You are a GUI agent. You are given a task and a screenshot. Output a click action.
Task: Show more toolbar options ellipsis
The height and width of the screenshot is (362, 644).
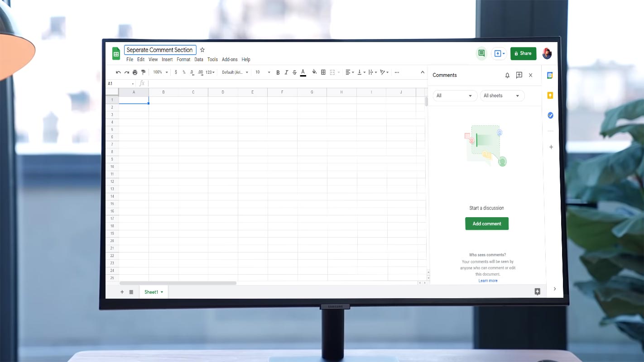[x=397, y=72]
